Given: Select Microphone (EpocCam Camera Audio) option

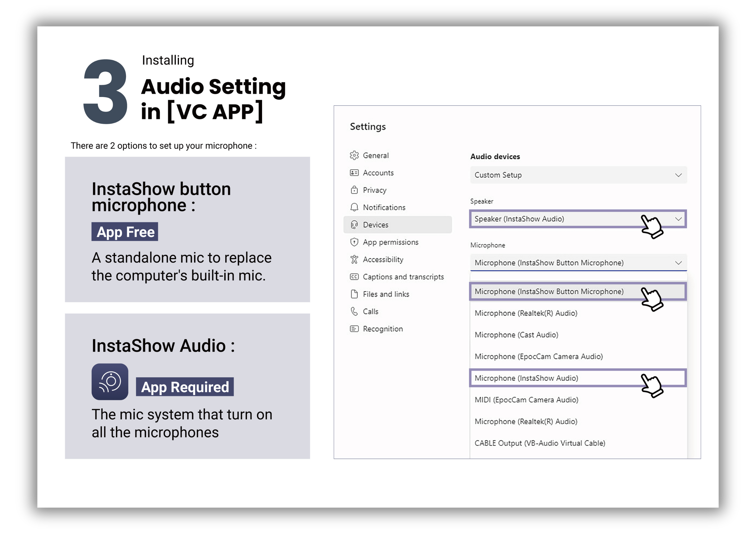Looking at the screenshot, I should pos(538,357).
